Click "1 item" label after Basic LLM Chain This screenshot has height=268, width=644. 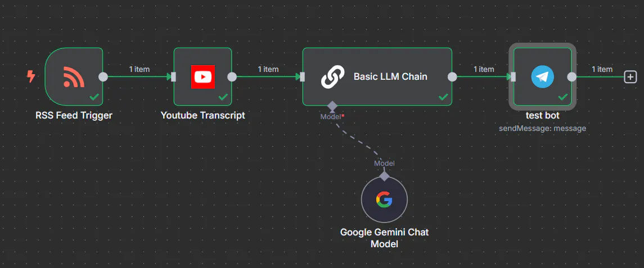tap(484, 69)
